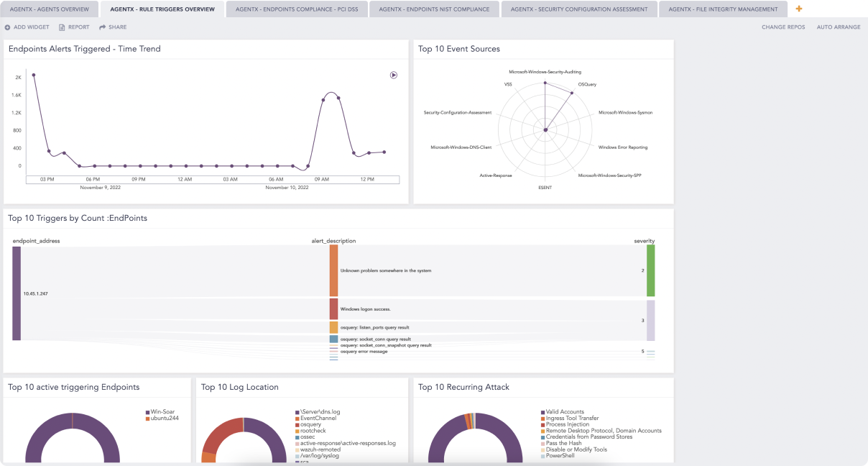Screen dimensions: 868x466
Task: Click the red Windows logon success bar
Action: tap(333, 309)
